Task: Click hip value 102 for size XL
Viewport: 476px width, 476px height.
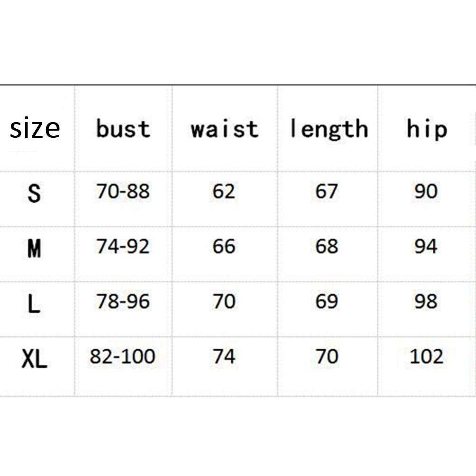Action: click(427, 357)
